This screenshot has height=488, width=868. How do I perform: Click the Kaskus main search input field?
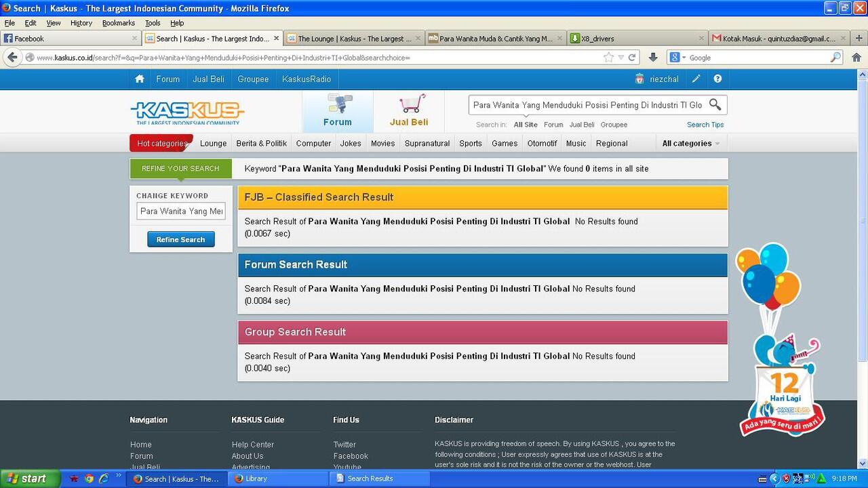(x=587, y=105)
